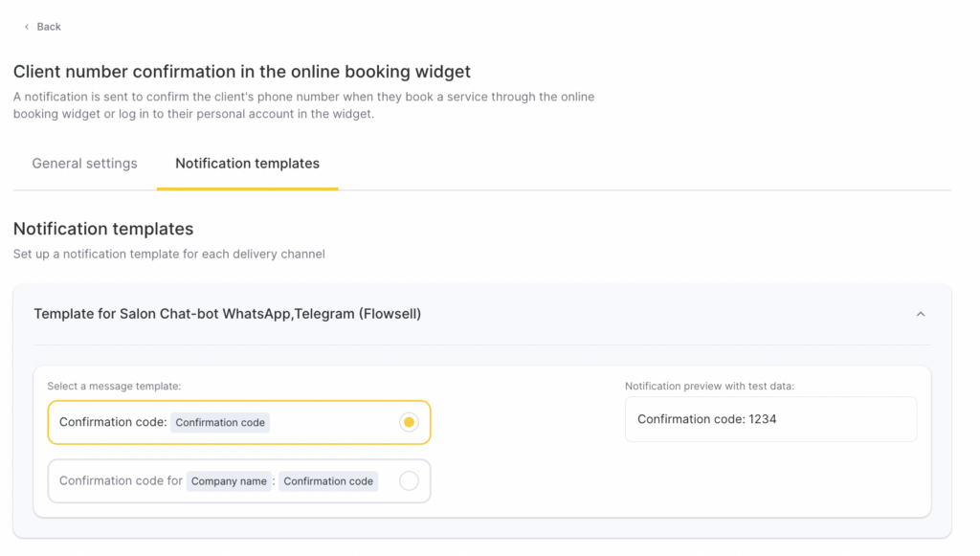Viewport: 980px width, 556px height.
Task: Switch to the General settings tab
Action: pos(84,164)
